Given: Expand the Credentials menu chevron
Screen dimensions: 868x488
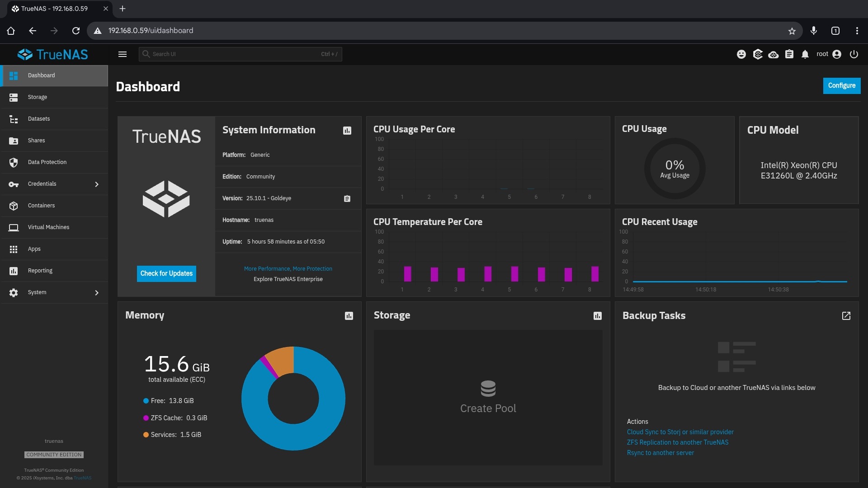Looking at the screenshot, I should click(97, 184).
